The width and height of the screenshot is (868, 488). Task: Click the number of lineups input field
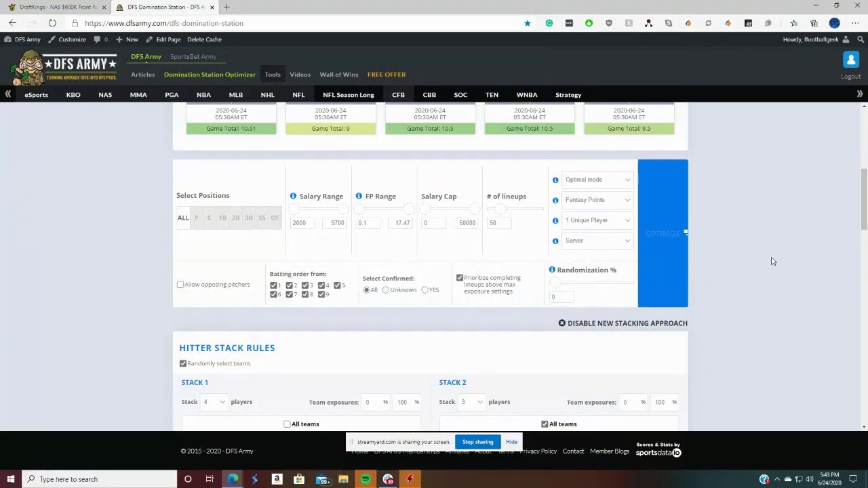coord(500,223)
